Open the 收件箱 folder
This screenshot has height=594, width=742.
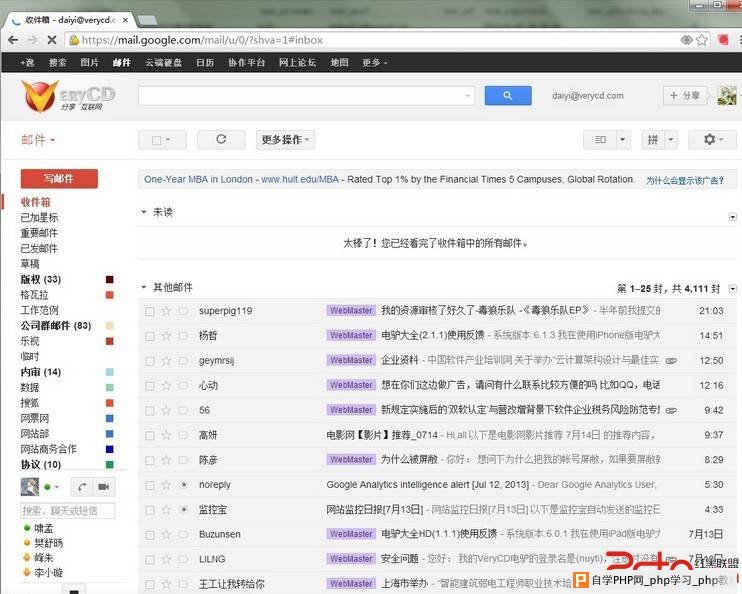point(35,202)
